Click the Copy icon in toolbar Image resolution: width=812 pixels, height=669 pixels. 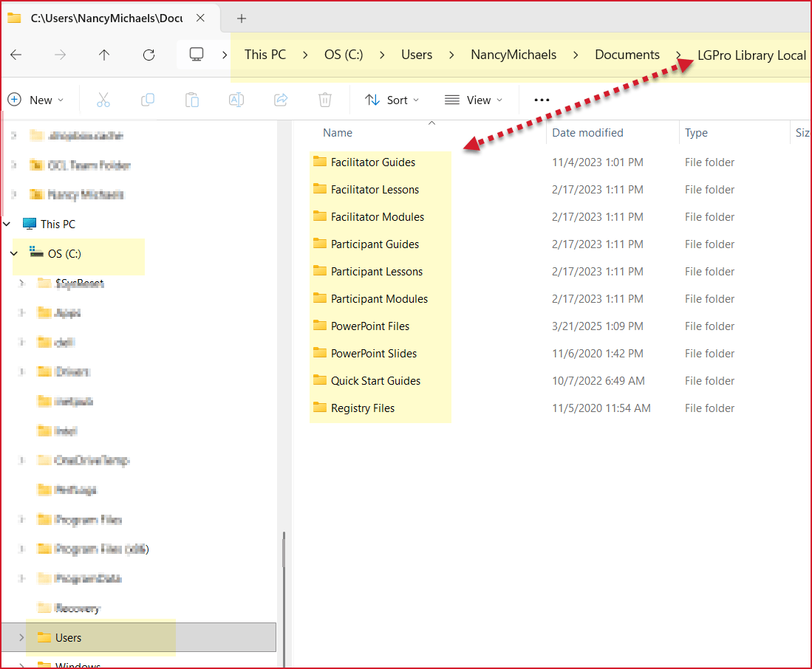coord(148,100)
